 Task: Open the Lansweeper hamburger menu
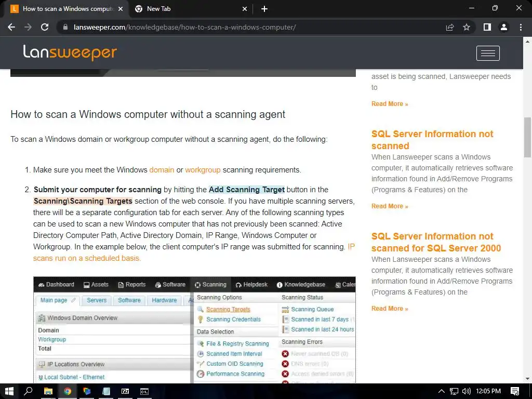point(488,54)
